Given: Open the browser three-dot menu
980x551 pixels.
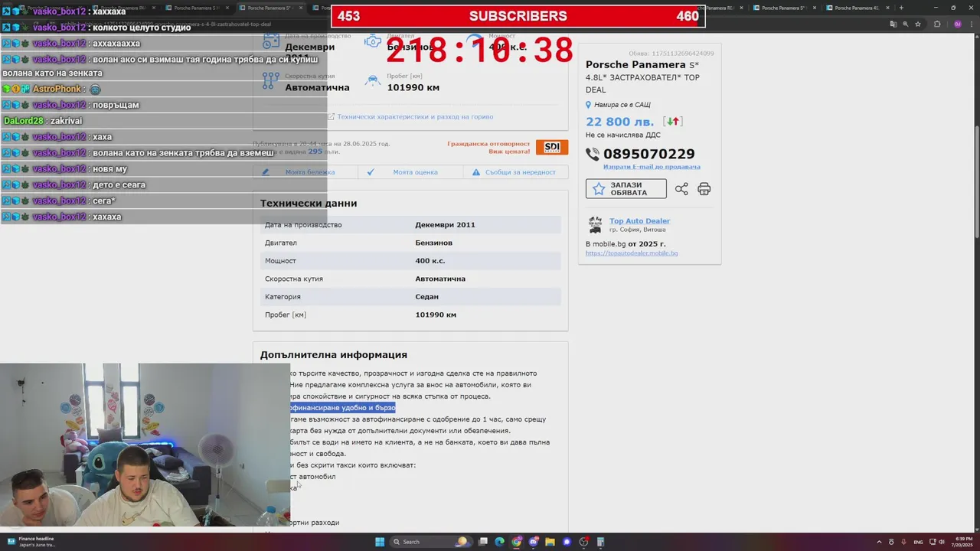Looking at the screenshot, I should 972,24.
